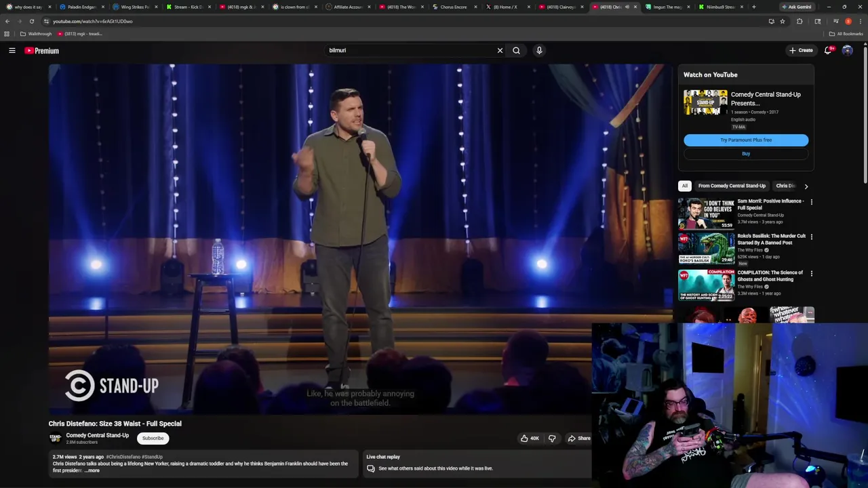Click the magnifying glass search button

516,50
